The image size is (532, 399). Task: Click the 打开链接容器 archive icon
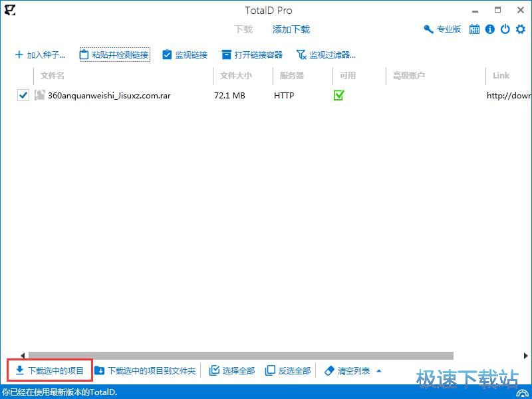(226, 55)
